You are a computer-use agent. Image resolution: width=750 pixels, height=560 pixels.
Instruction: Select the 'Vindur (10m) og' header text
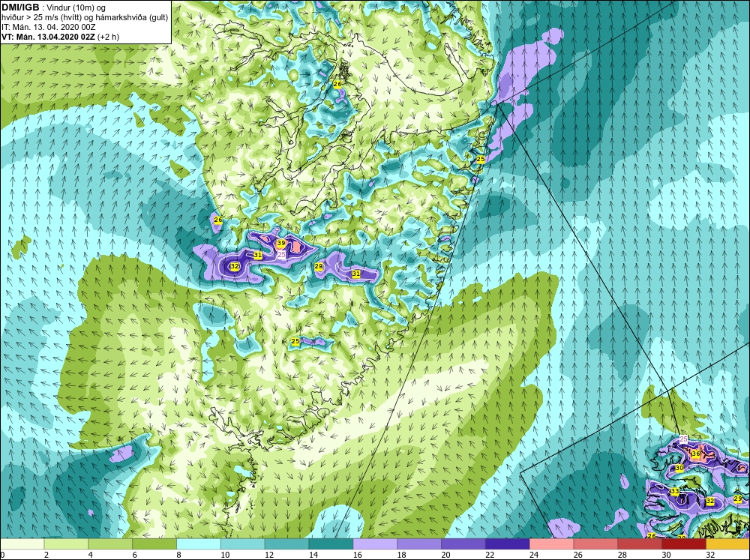point(76,8)
